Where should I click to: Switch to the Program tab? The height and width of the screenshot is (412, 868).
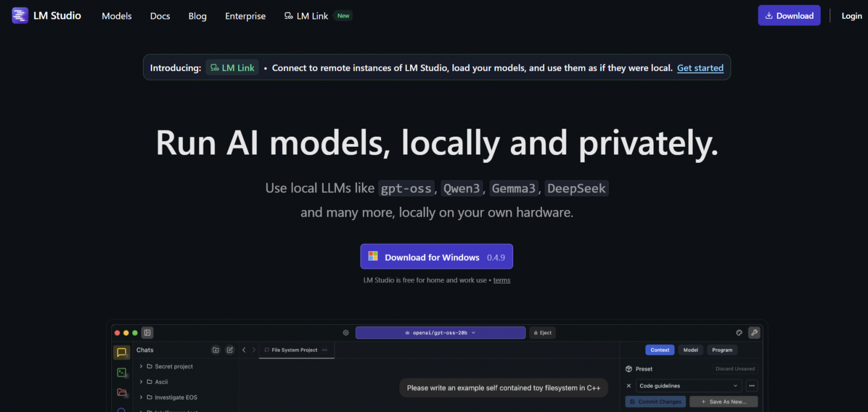point(722,350)
